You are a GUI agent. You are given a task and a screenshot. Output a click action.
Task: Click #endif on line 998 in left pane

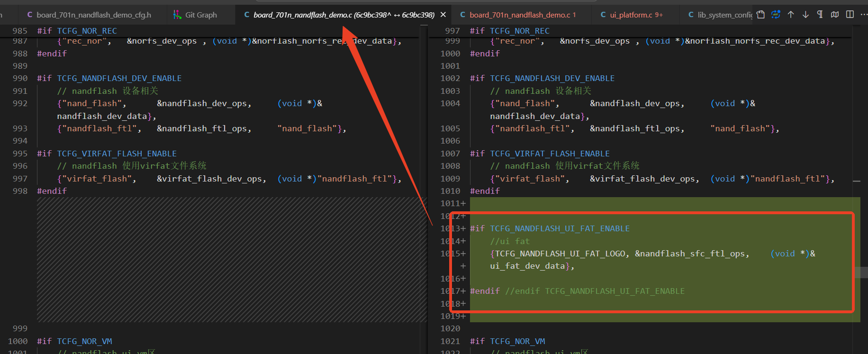[52, 191]
